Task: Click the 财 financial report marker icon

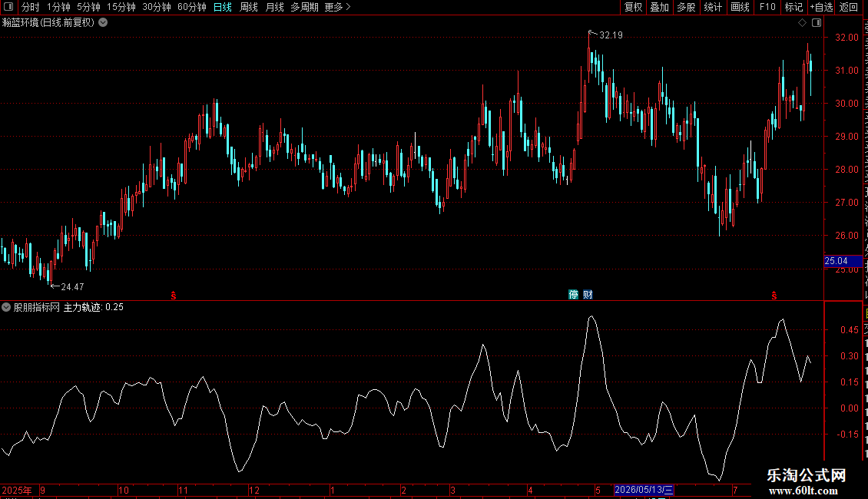Action: (x=588, y=294)
